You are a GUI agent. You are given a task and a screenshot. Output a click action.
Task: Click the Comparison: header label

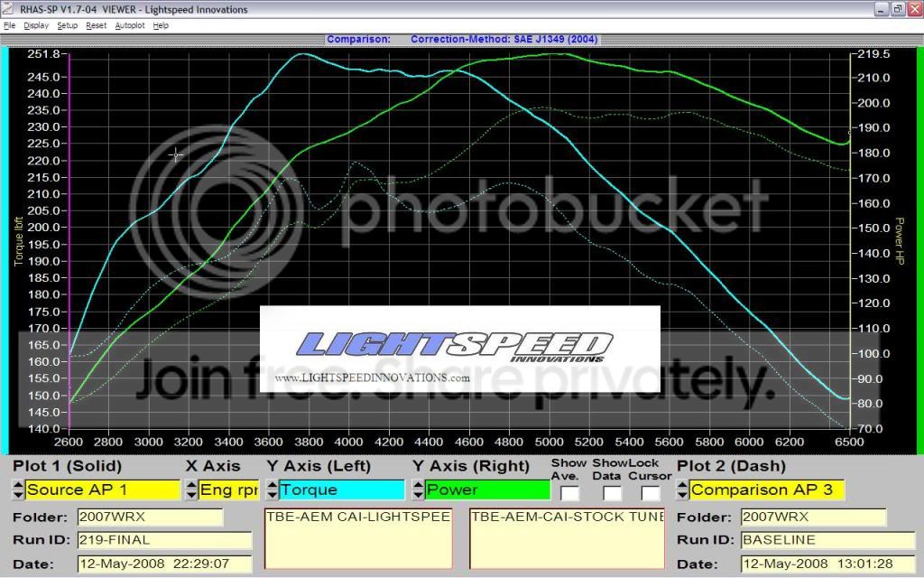(358, 39)
